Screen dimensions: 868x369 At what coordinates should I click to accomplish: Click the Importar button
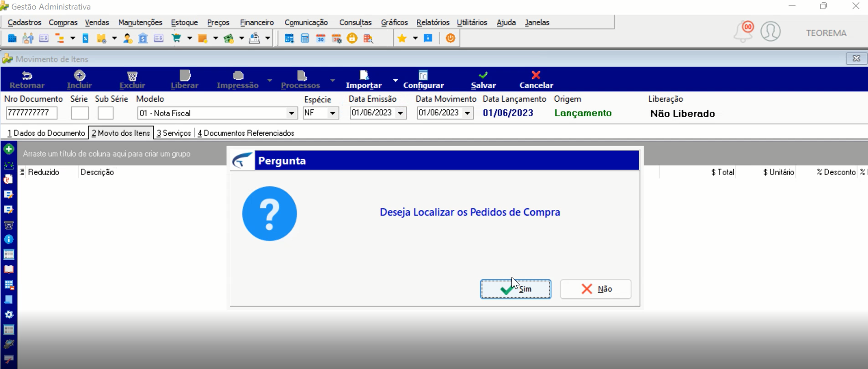364,80
